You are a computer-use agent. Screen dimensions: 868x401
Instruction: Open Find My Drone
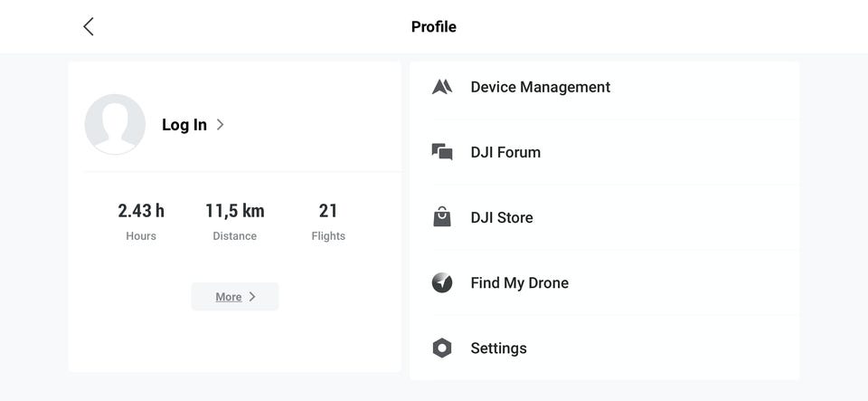point(605,282)
